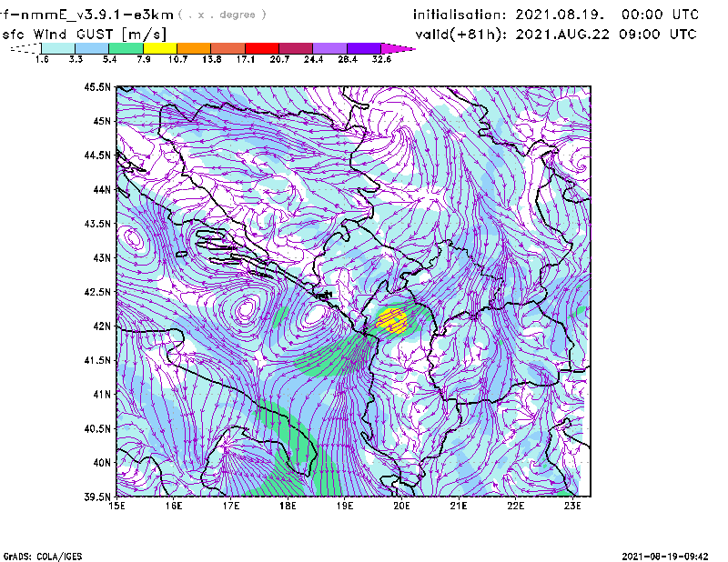Click the 17E longitude label
The height and width of the screenshot is (562, 728).
point(231,506)
